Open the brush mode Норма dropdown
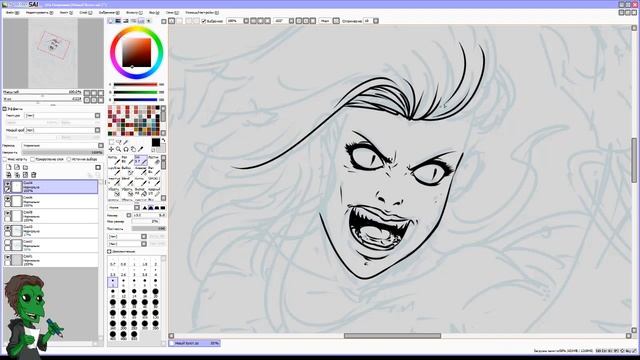640x360 pixels. click(x=137, y=208)
